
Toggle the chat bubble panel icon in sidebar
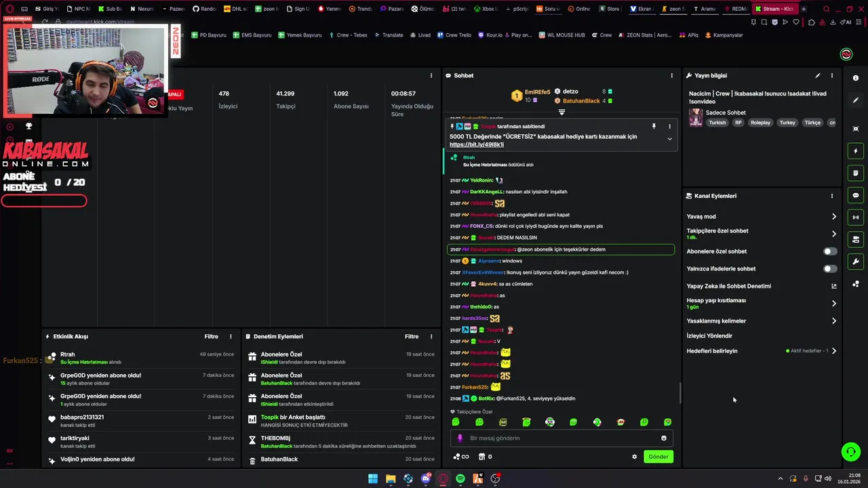tap(856, 195)
